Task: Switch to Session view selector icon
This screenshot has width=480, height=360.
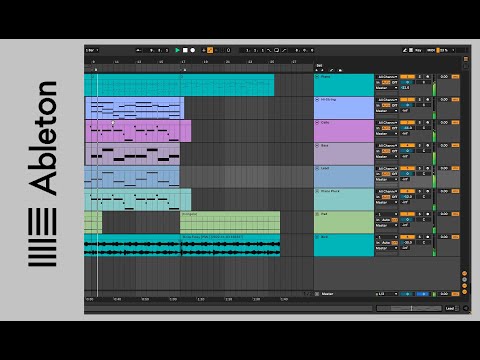Action: point(466,66)
